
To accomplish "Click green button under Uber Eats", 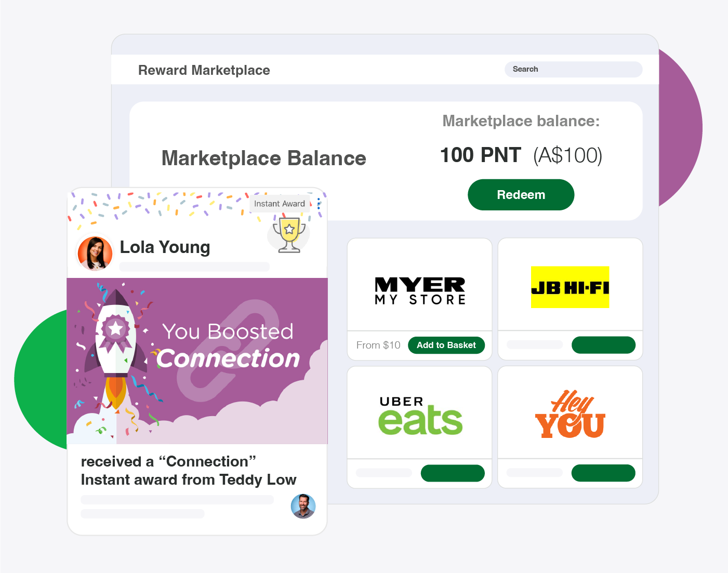I will (453, 473).
